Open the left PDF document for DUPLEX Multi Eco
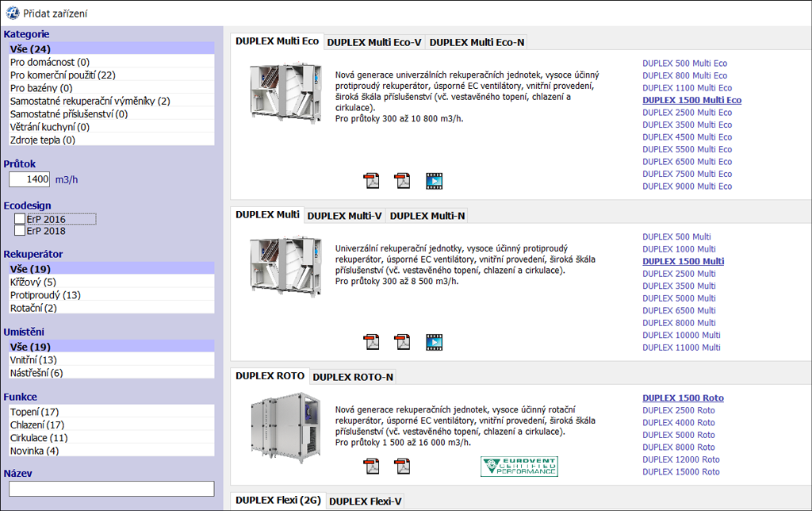The width and height of the screenshot is (812, 511). [371, 181]
